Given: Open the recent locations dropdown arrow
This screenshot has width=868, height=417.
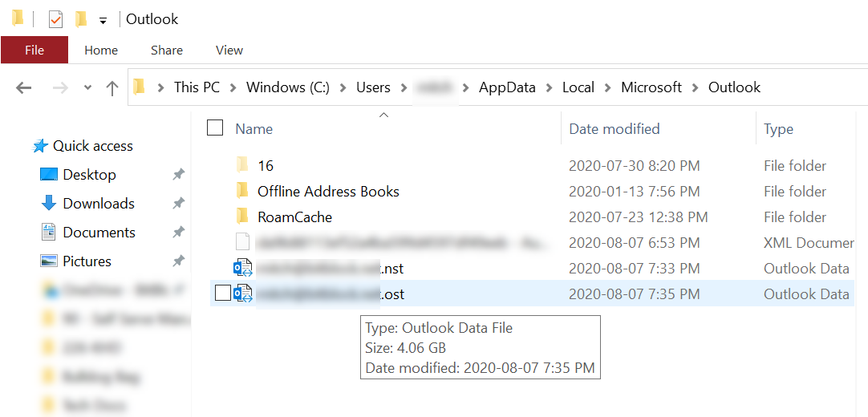Looking at the screenshot, I should pyautogui.click(x=87, y=88).
